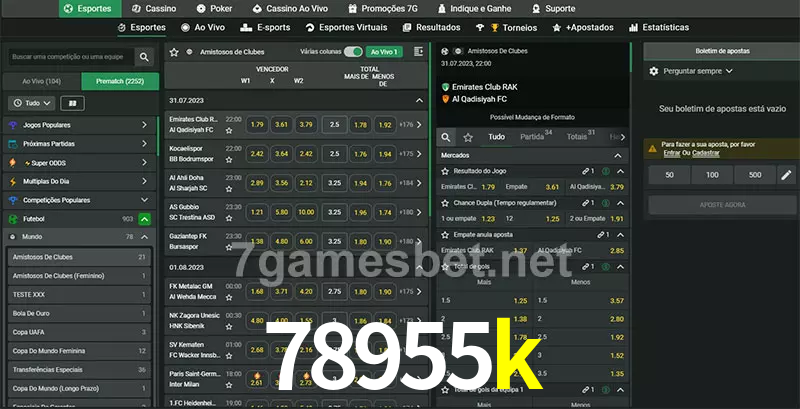Collapse the Futebol sport section
800x409 pixels.
(145, 218)
